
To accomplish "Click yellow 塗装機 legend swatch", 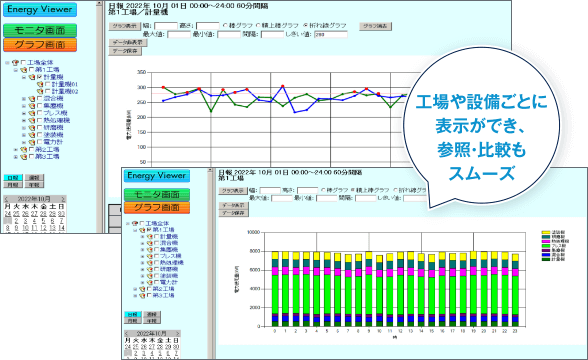I will click(x=546, y=233).
